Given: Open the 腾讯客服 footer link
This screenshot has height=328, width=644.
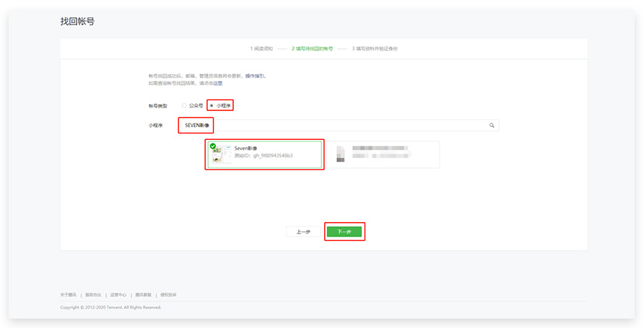Looking at the screenshot, I should [x=143, y=295].
